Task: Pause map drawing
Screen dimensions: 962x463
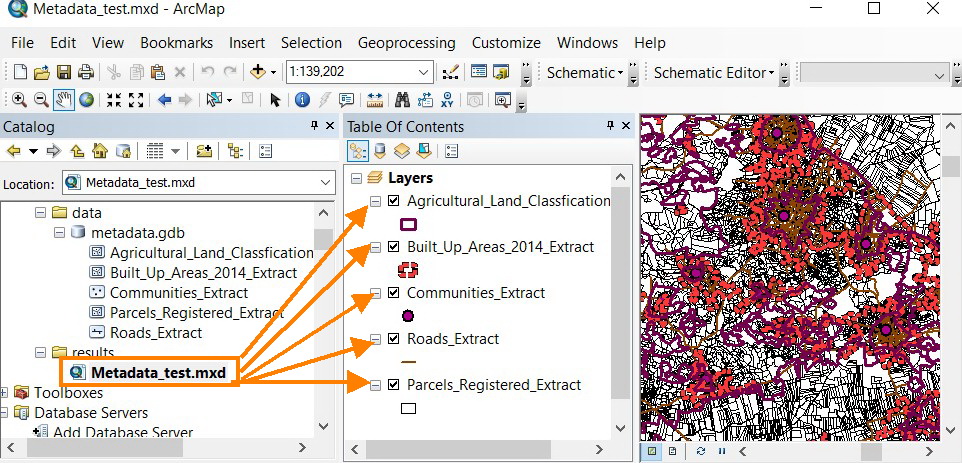Action: [722, 451]
